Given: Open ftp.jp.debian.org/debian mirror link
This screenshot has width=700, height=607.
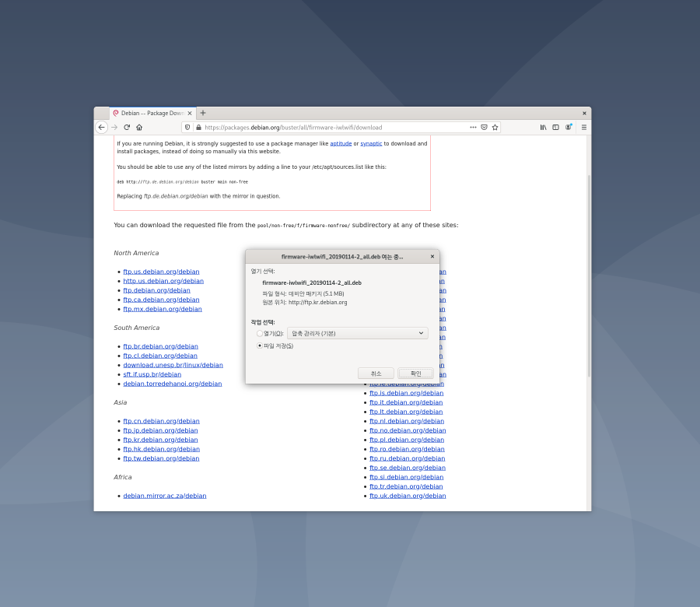Looking at the screenshot, I should coord(160,430).
